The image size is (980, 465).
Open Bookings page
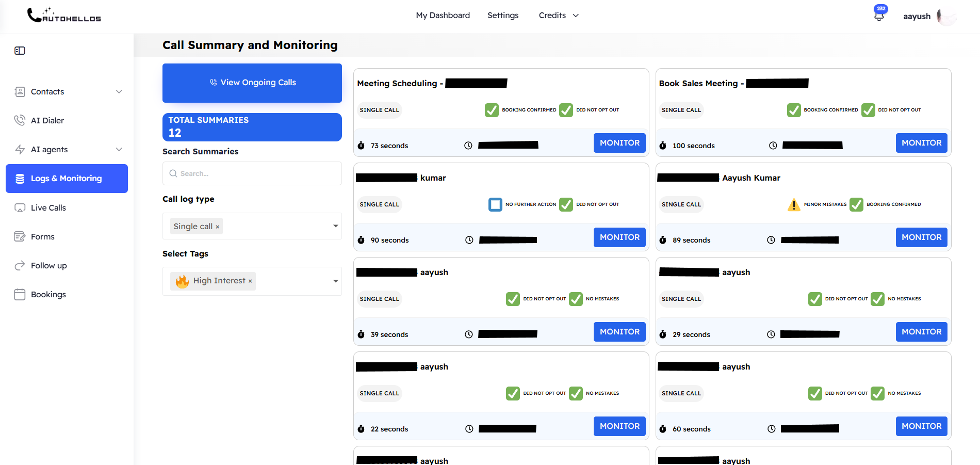click(48, 295)
